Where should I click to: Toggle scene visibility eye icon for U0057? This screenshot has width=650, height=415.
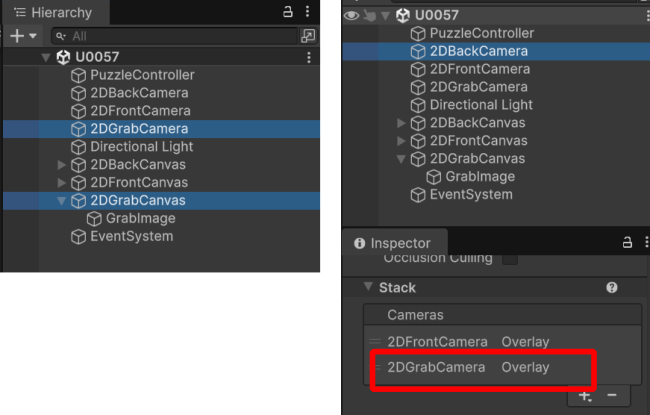(351, 15)
